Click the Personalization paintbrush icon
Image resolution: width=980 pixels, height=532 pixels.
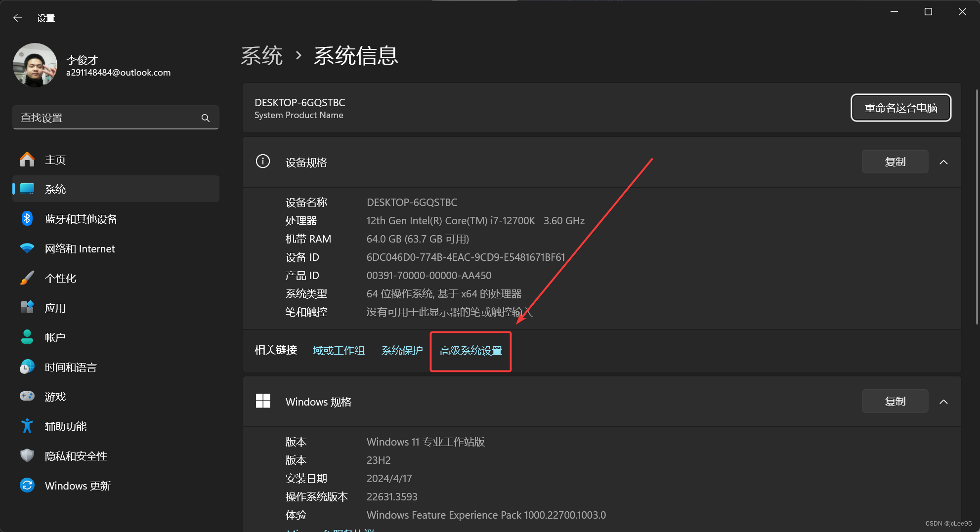click(x=27, y=278)
